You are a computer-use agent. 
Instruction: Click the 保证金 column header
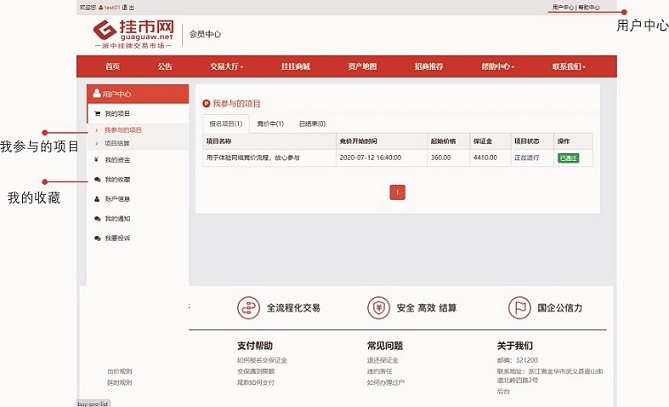[x=483, y=141]
